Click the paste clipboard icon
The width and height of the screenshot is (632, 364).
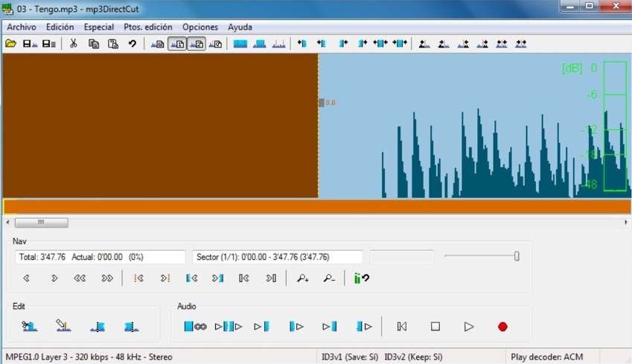(x=113, y=44)
